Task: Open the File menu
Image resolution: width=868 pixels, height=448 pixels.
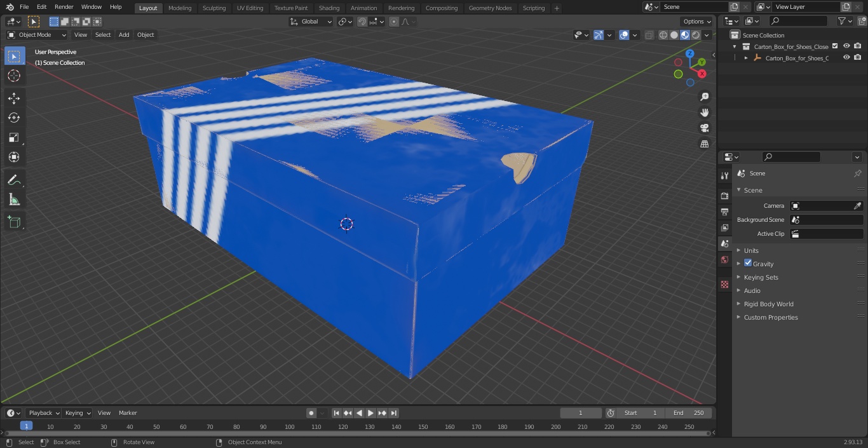Action: click(24, 7)
